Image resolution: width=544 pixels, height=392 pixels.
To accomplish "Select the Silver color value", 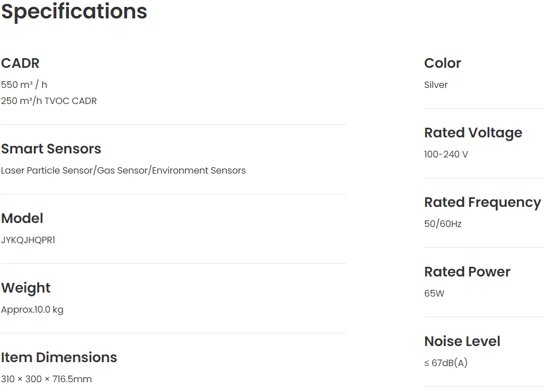I will tap(436, 85).
